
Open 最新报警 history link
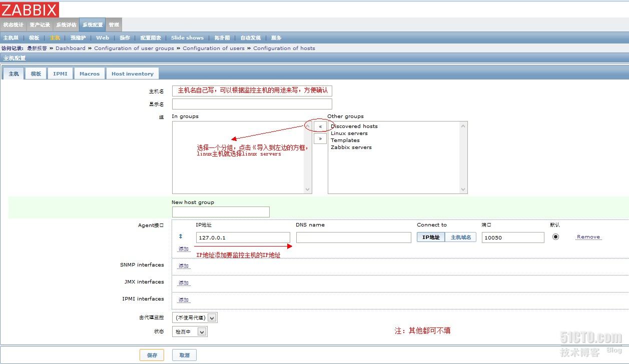37,48
